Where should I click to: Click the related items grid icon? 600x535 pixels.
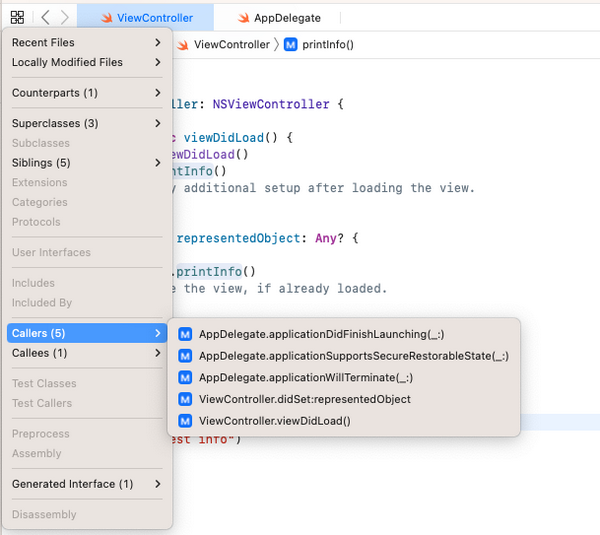click(17, 18)
